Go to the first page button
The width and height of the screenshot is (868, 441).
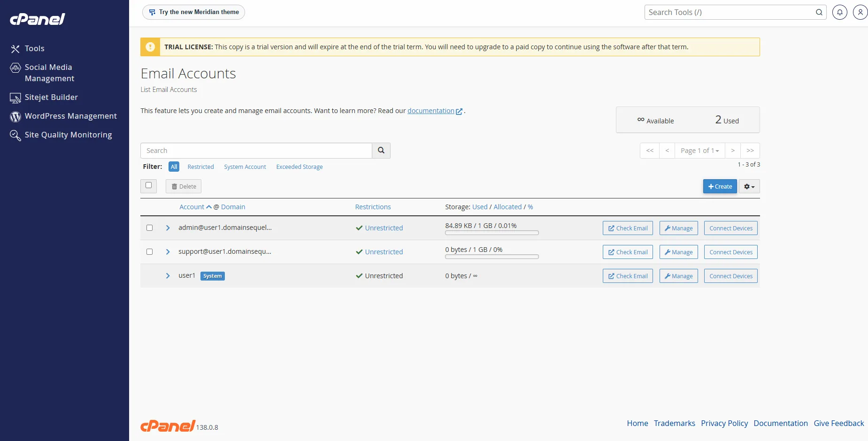point(650,151)
